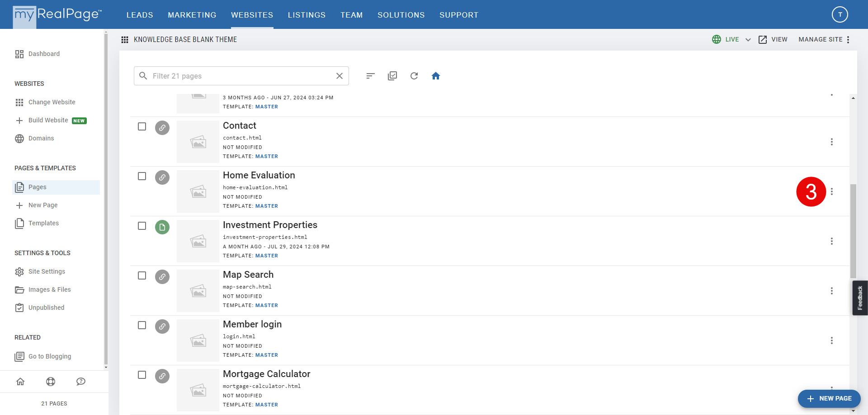Screen dimensions: 868x415
Task: Open the apps grid icon beside Knowledge Base Blank Theme
Action: pos(125,40)
